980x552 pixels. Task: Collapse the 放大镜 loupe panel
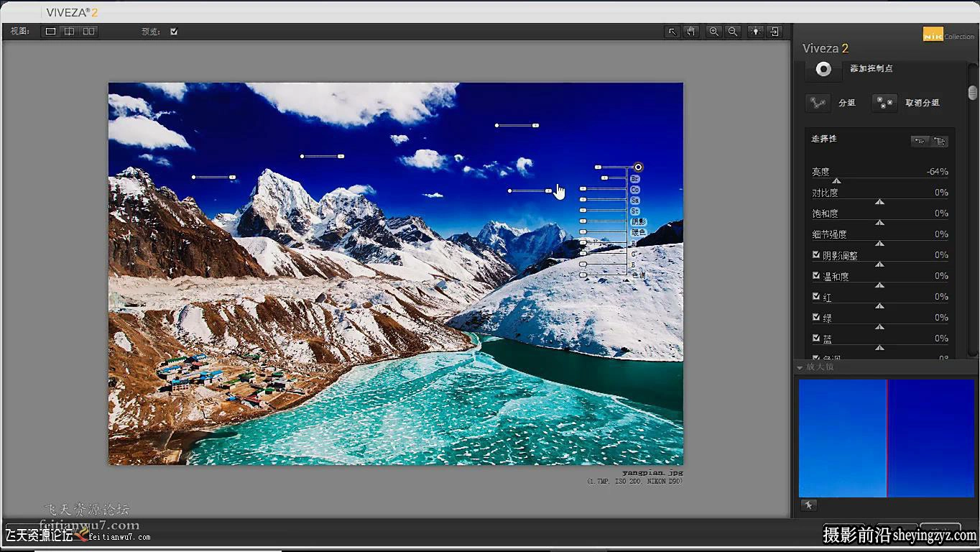pos(800,367)
